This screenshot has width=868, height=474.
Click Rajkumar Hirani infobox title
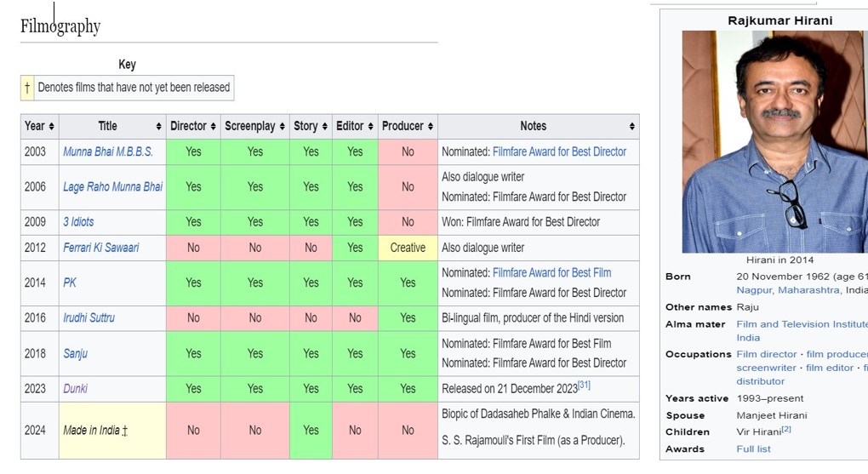pos(780,21)
